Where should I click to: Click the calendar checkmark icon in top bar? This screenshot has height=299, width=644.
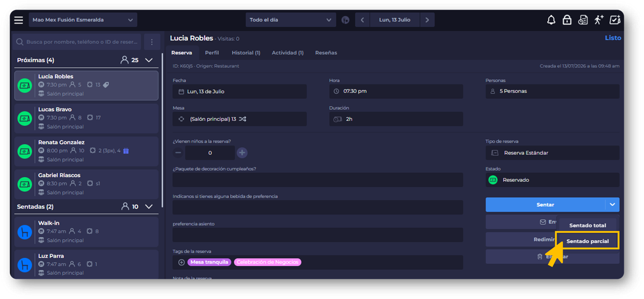(x=615, y=20)
